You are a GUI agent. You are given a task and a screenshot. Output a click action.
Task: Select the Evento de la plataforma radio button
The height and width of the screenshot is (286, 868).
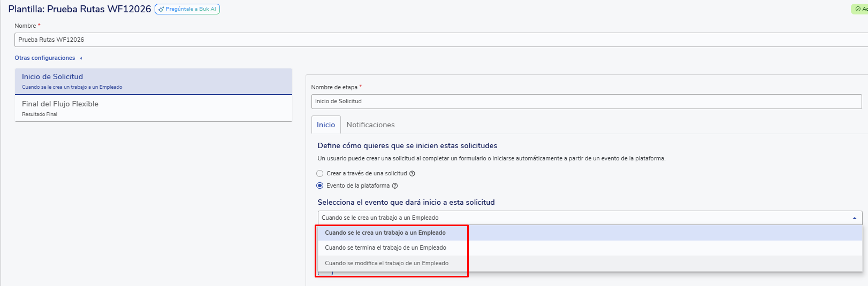point(320,186)
